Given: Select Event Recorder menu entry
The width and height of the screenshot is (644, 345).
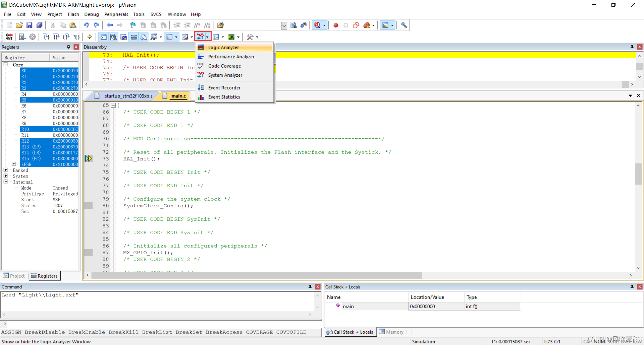Looking at the screenshot, I should click(x=234, y=88).
